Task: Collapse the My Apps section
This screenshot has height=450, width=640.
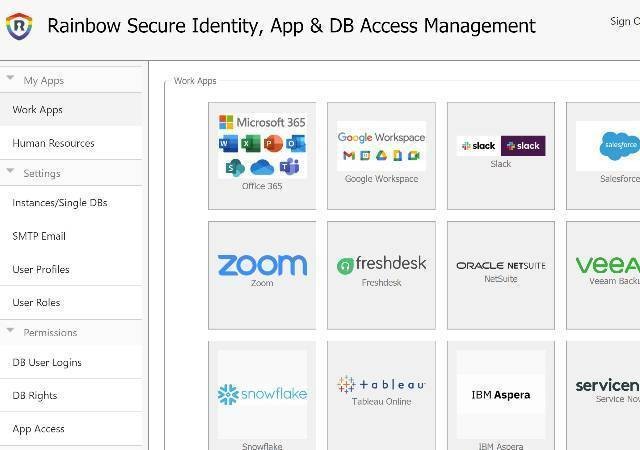Action: pyautogui.click(x=10, y=80)
